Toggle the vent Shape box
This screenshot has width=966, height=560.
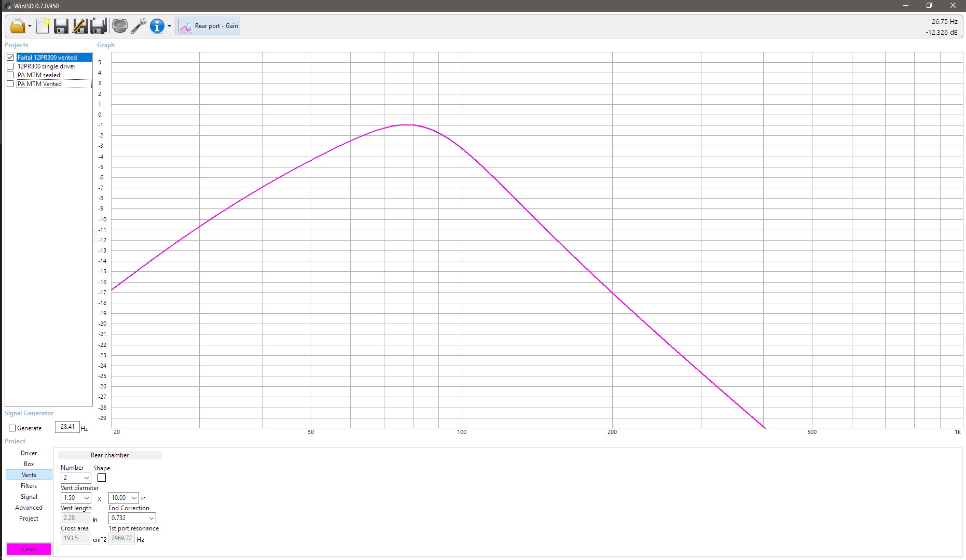(102, 478)
